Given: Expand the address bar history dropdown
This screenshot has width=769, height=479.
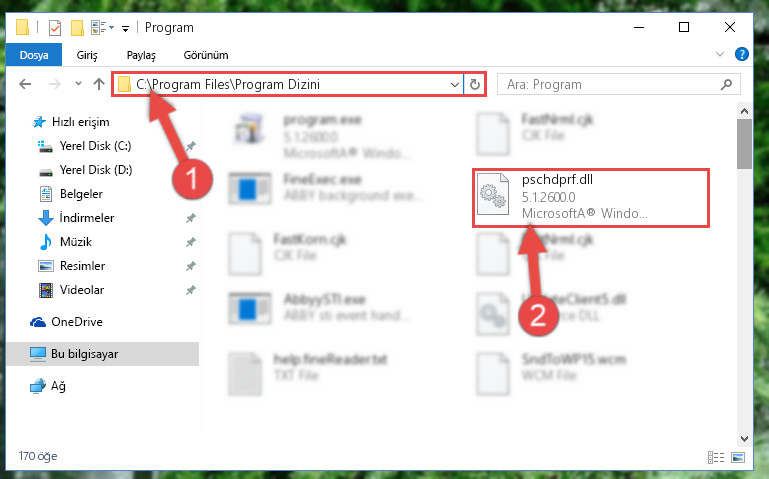Looking at the screenshot, I should pyautogui.click(x=455, y=84).
